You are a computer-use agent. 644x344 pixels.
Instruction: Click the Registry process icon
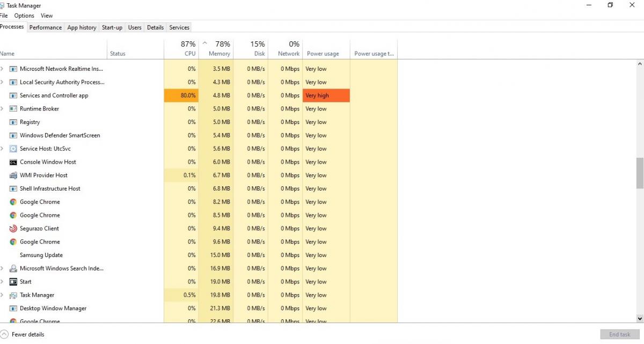point(13,122)
